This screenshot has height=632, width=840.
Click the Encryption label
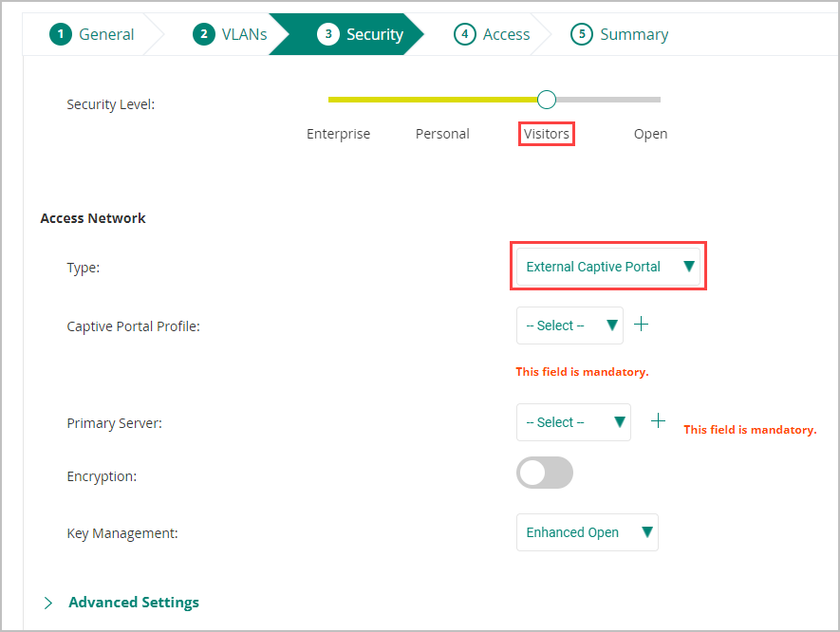[x=102, y=476]
